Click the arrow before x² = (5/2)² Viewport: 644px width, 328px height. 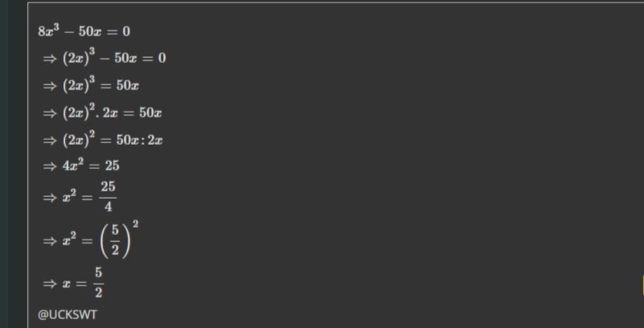click(x=50, y=241)
